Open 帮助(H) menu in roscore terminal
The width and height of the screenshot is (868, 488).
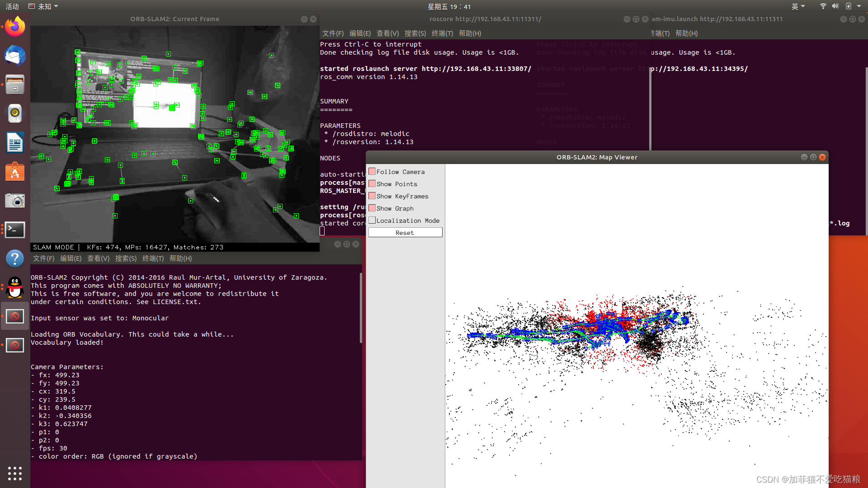click(x=470, y=33)
